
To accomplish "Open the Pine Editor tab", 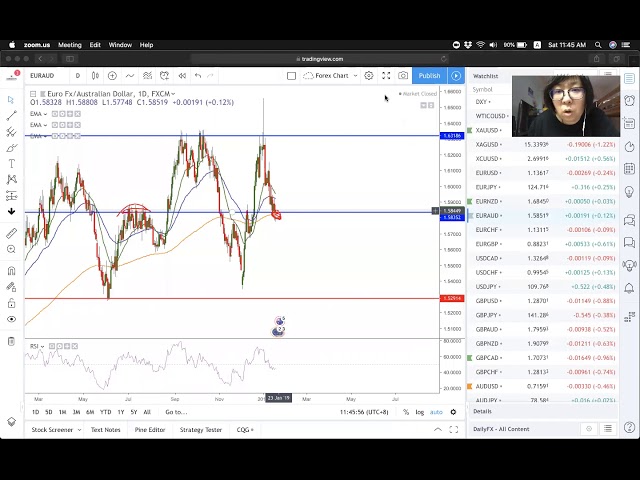I will (x=149, y=430).
